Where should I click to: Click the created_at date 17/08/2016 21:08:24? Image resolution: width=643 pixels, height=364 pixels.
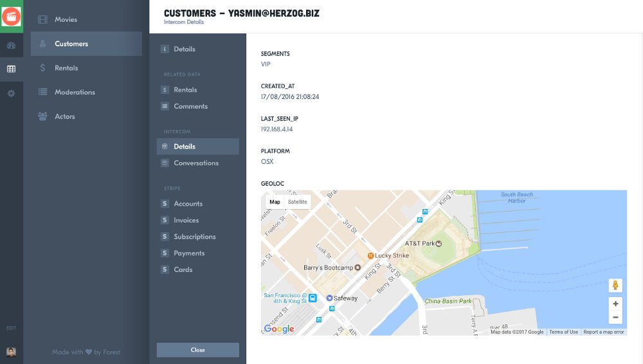click(290, 97)
